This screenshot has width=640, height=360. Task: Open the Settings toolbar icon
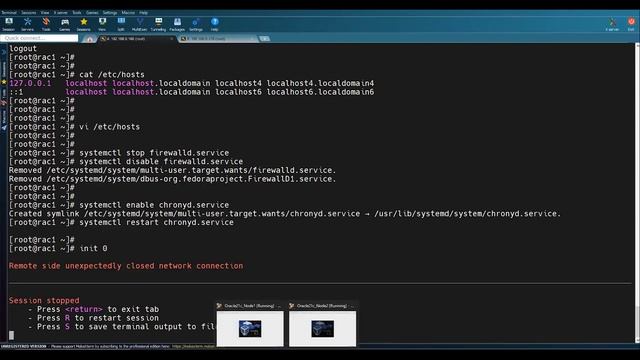click(x=196, y=24)
